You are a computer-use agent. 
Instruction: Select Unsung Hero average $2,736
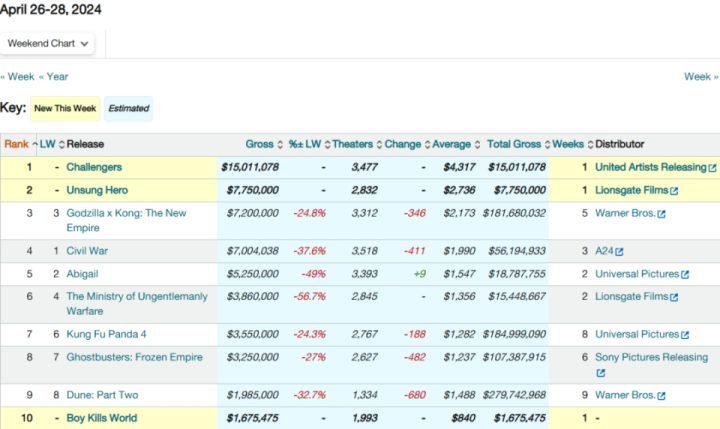click(x=459, y=190)
